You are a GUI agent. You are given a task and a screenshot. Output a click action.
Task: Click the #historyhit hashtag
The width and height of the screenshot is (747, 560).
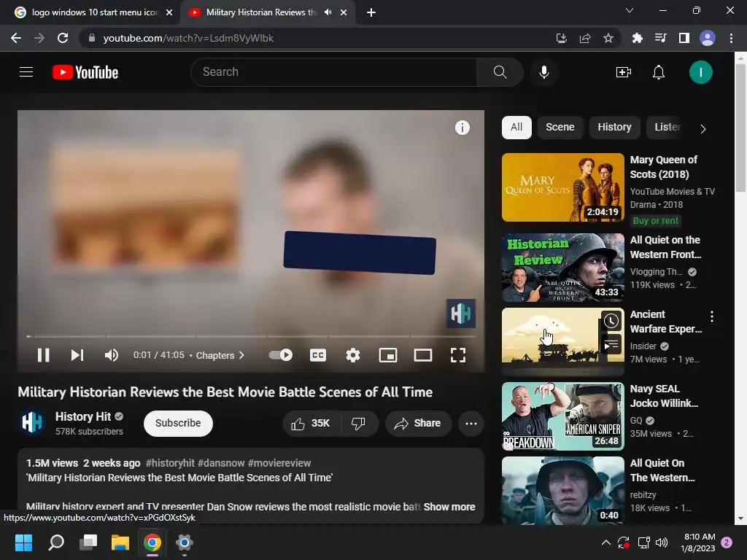click(170, 463)
